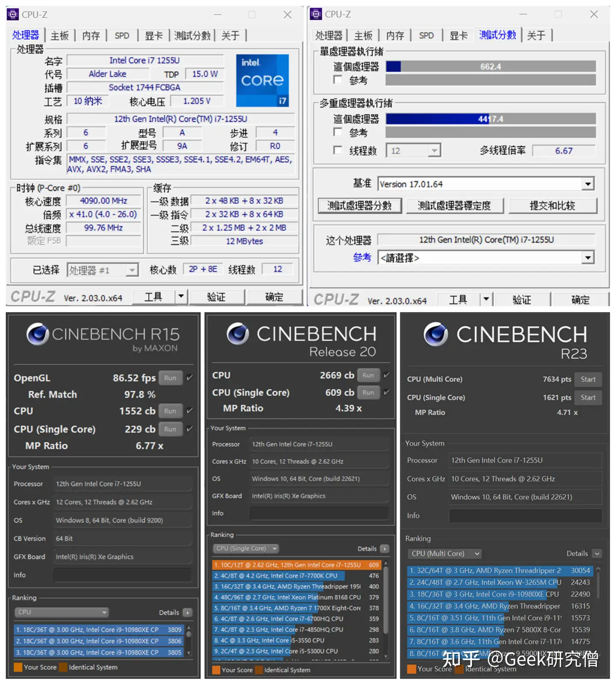Select R23 ranking row Intel Xeon W-3265M CPU
This screenshot has height=685, width=616.
[x=500, y=582]
